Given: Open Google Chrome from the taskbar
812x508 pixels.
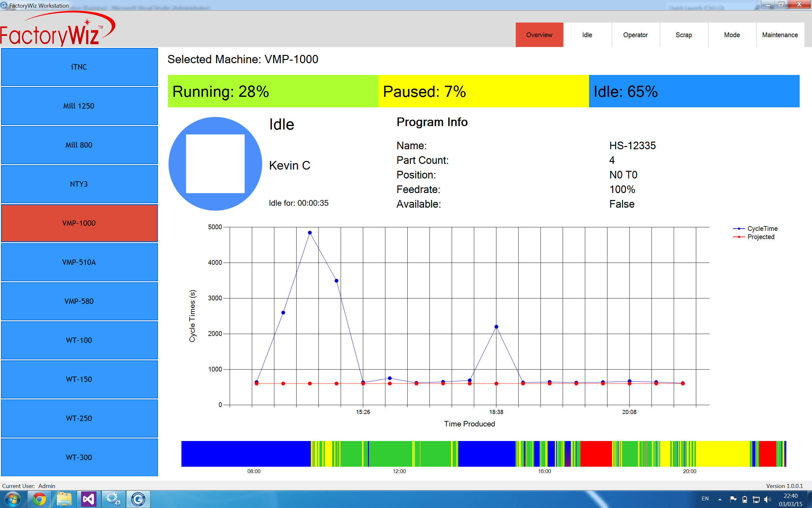Looking at the screenshot, I should coord(39,499).
